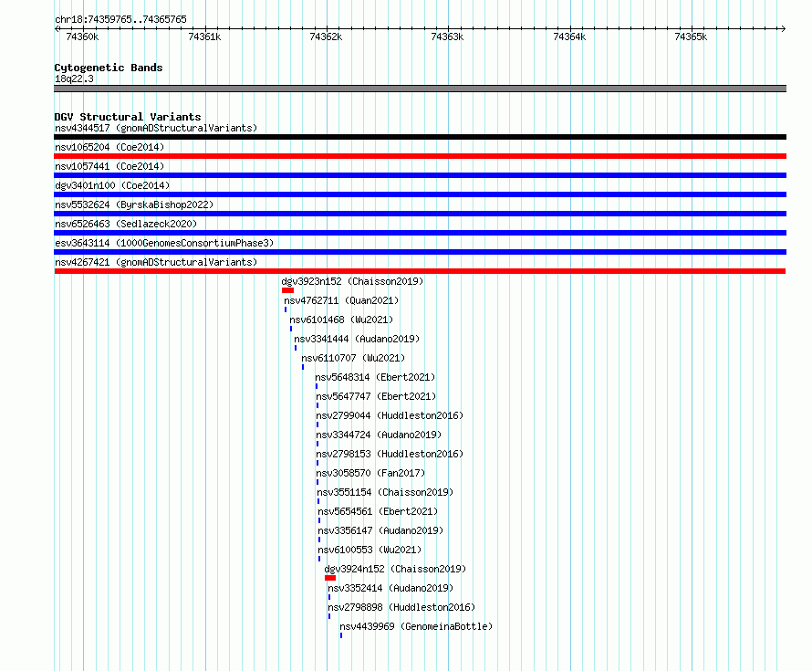Open nsv6526463 (Sedlazeck2020) variant
The image size is (812, 671).
126,224
